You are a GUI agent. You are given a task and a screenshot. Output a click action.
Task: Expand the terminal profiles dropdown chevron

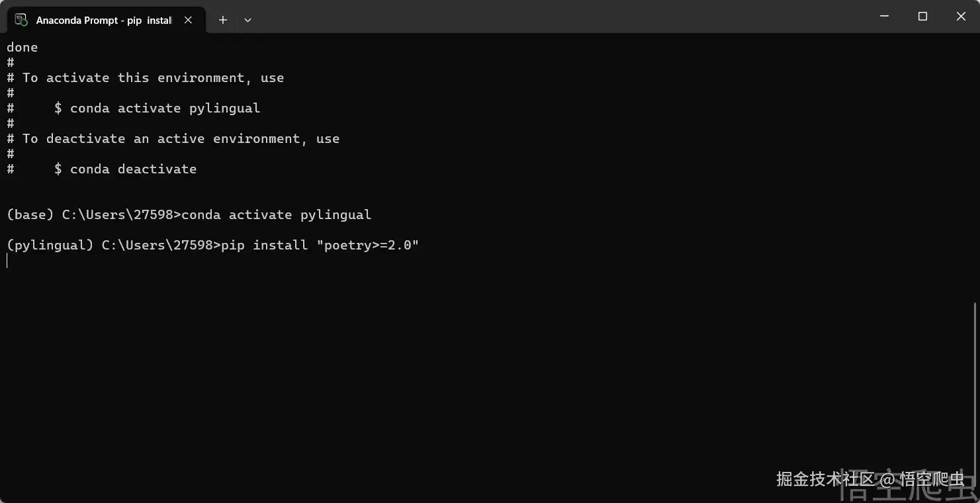[x=247, y=20]
